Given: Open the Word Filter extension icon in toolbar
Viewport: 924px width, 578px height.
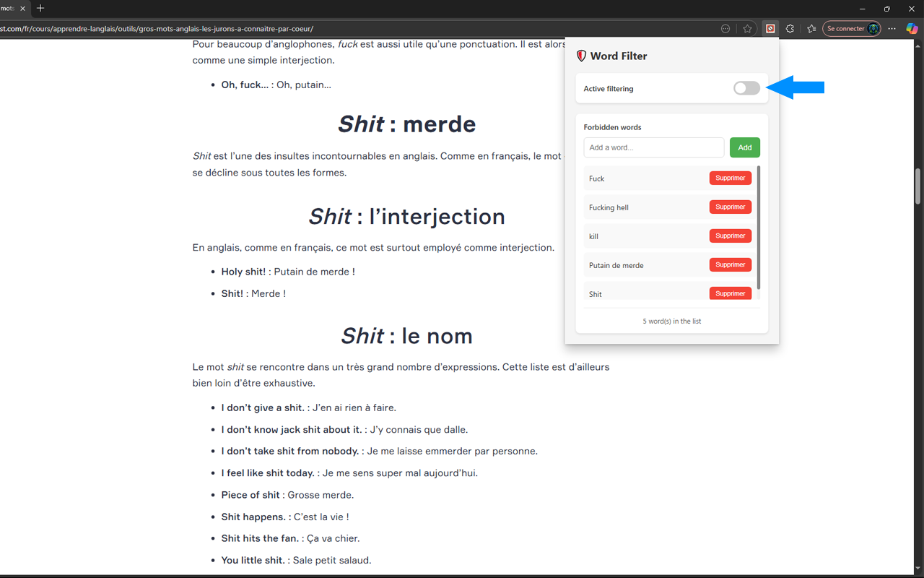Looking at the screenshot, I should coord(770,28).
